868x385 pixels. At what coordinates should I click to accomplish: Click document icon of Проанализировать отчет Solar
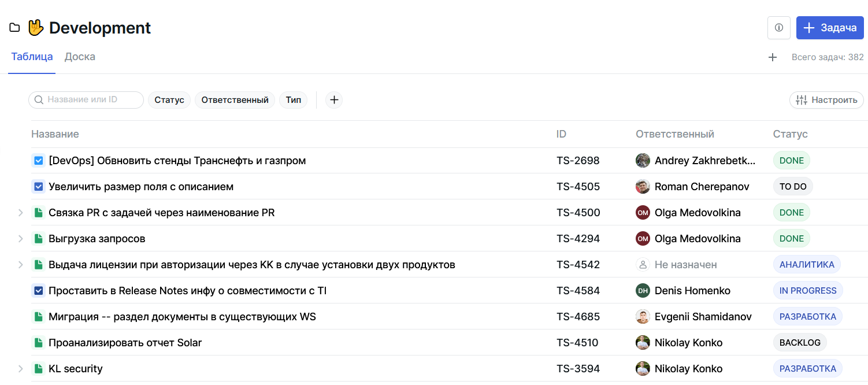coord(39,343)
